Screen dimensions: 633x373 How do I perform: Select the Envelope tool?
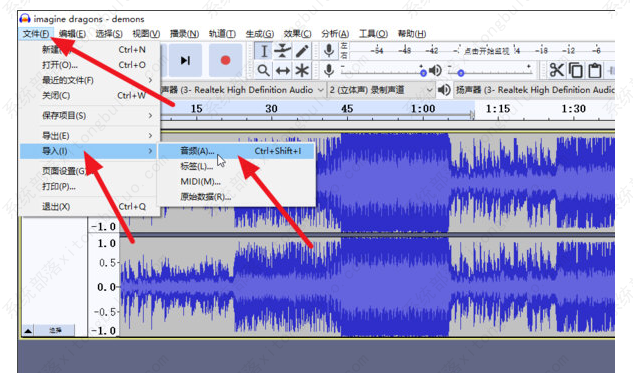click(x=283, y=51)
